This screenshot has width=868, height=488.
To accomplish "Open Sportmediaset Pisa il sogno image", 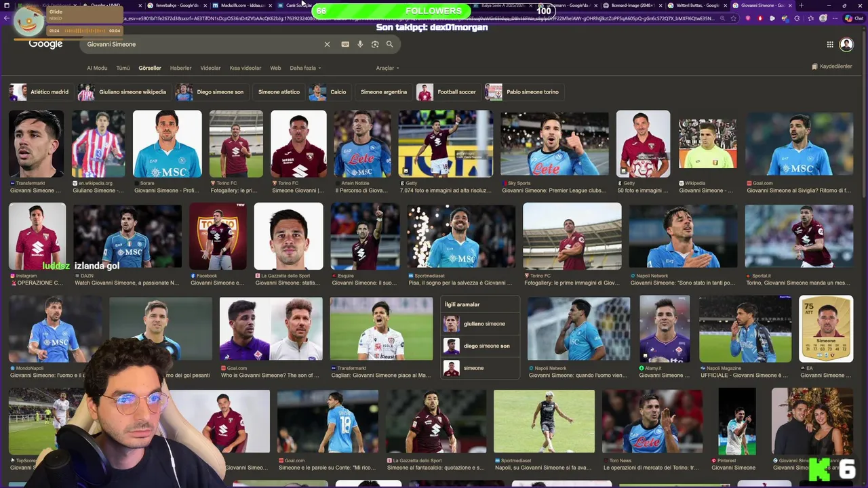I will pos(461,236).
